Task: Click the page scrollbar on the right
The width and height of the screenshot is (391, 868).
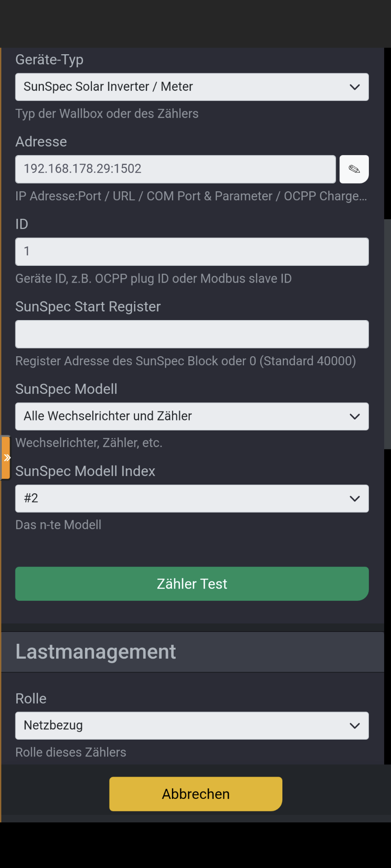Action: (387, 335)
